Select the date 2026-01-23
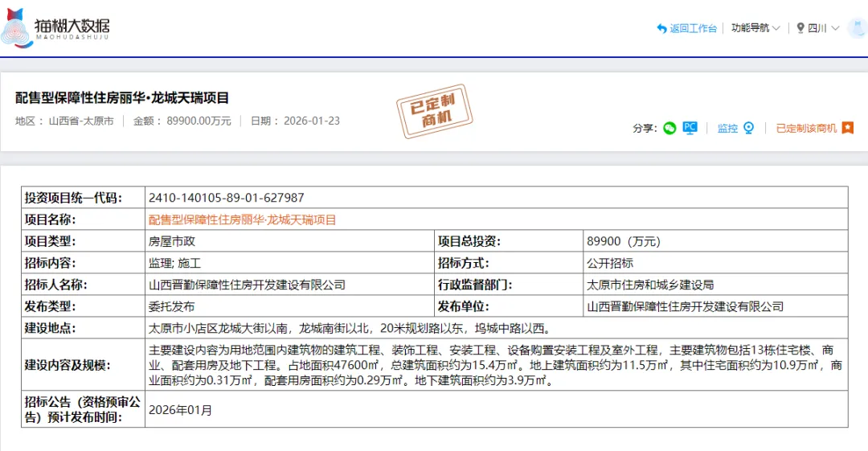This screenshot has width=868, height=451. pyautogui.click(x=312, y=121)
